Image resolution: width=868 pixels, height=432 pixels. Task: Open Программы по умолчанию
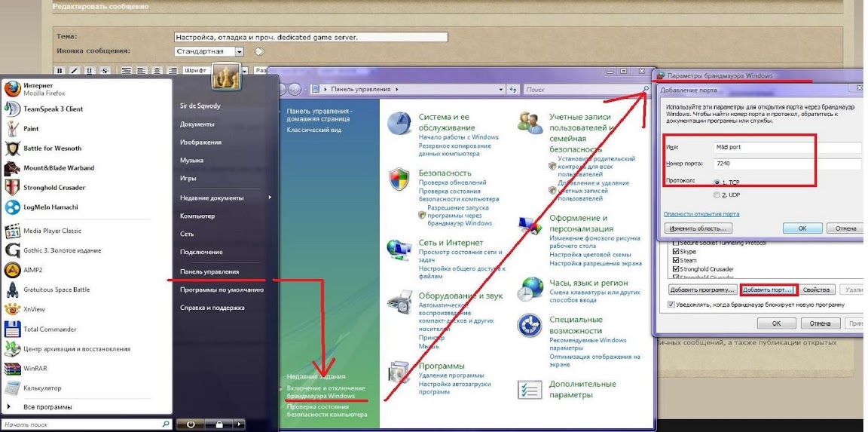click(222, 290)
